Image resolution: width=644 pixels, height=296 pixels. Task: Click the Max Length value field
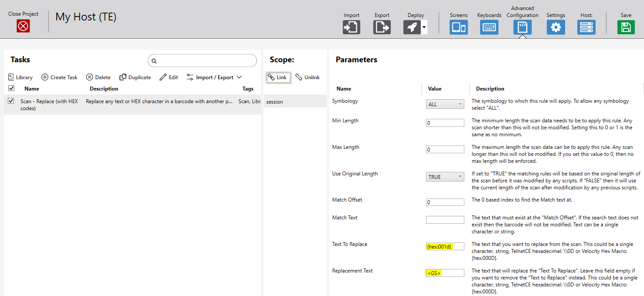tap(445, 150)
